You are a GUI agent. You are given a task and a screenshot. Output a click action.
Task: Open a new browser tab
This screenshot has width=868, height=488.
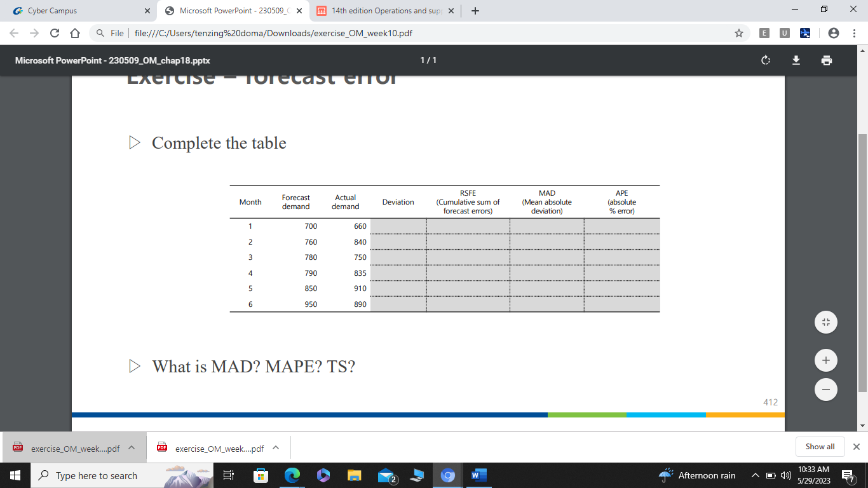tap(476, 10)
